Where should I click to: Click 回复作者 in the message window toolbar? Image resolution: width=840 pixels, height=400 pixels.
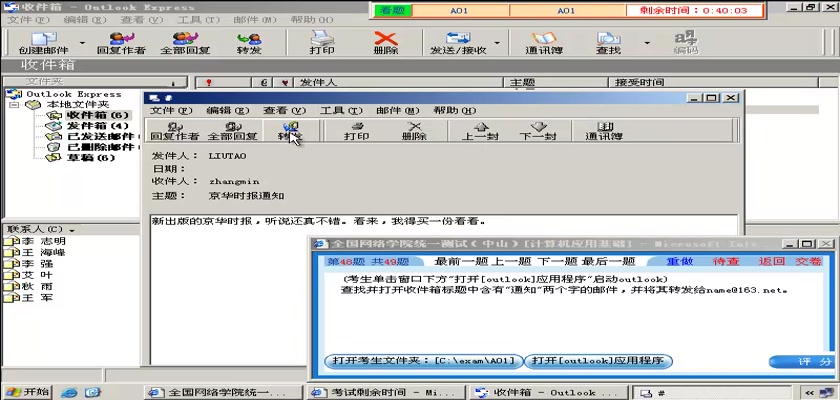coord(175,131)
